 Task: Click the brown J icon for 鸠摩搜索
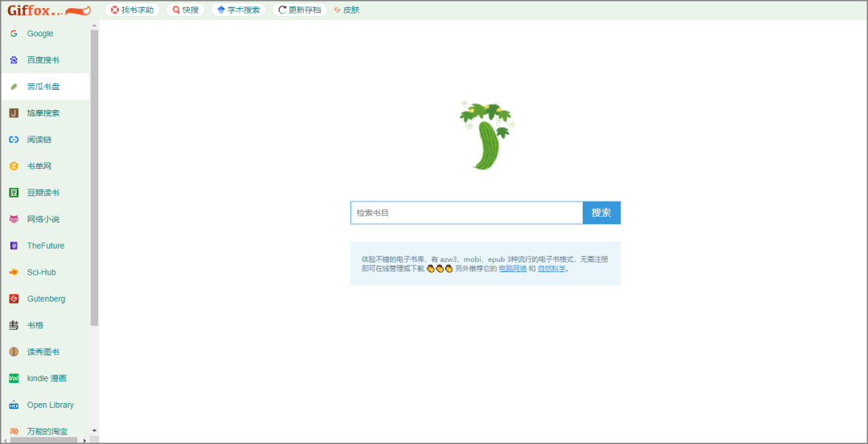[x=14, y=113]
